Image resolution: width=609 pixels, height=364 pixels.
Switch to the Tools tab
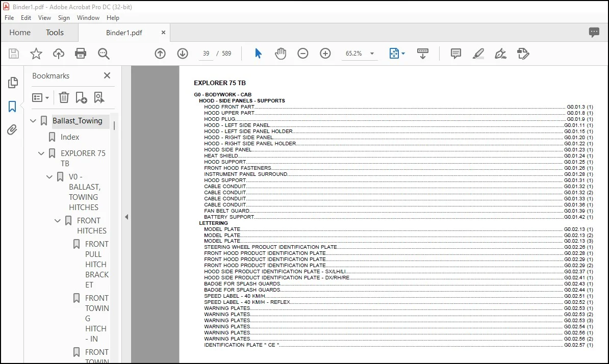(x=55, y=33)
